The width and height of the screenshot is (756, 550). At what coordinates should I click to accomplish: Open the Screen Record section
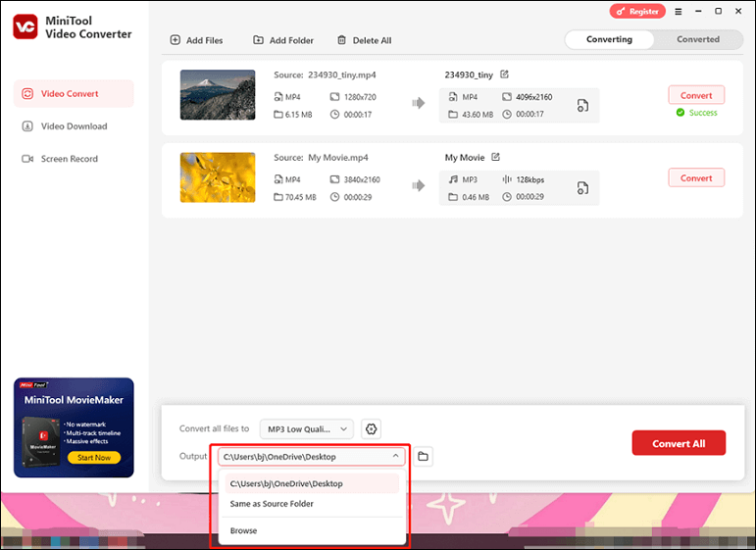click(x=74, y=159)
